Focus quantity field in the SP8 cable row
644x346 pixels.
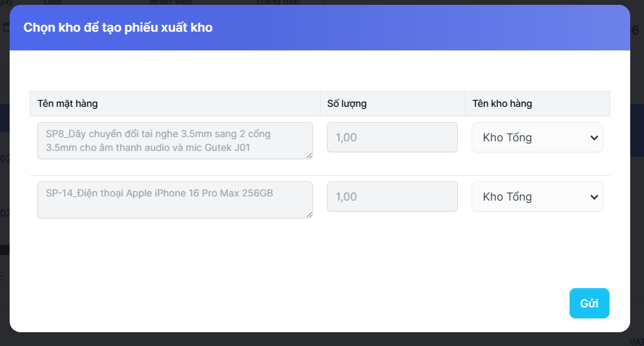tap(392, 137)
